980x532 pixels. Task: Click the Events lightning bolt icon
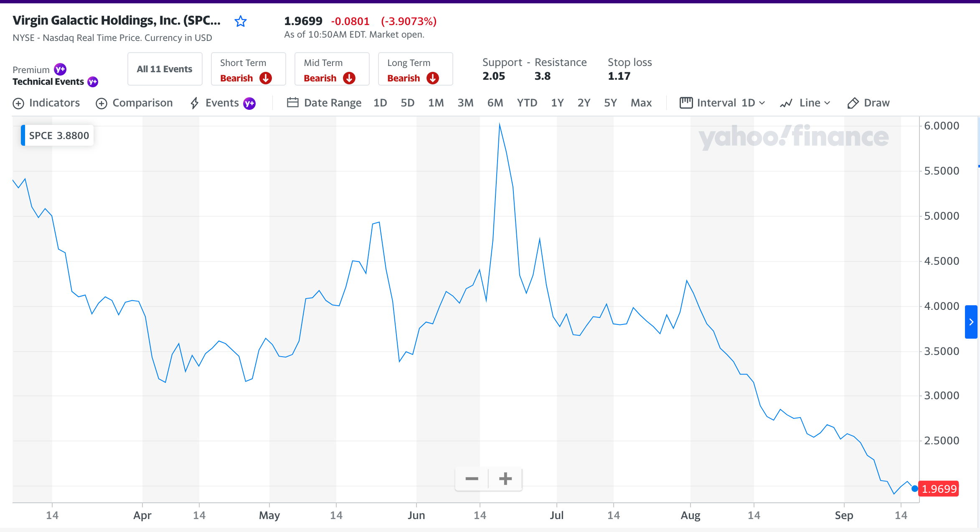195,103
